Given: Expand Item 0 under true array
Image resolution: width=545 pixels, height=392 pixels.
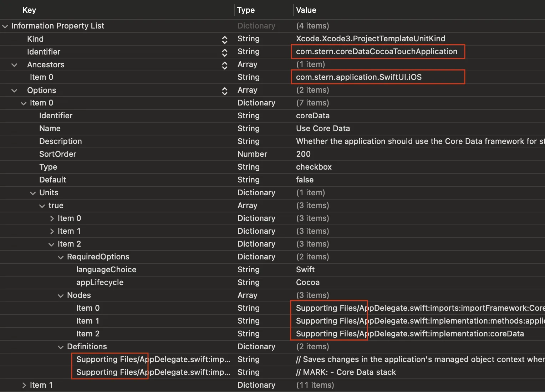Looking at the screenshot, I should [52, 218].
